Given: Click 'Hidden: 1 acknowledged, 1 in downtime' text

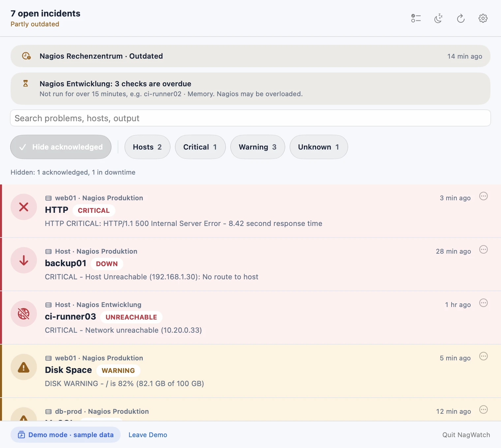Looking at the screenshot, I should (73, 172).
